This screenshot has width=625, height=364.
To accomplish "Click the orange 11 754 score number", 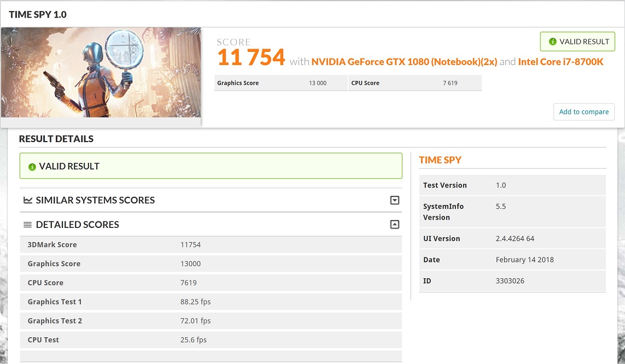I will (x=251, y=57).
